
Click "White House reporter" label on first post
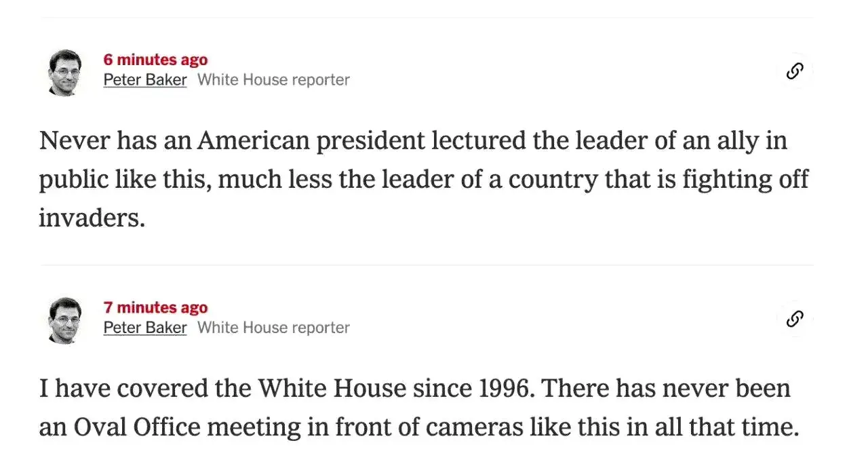tap(273, 79)
